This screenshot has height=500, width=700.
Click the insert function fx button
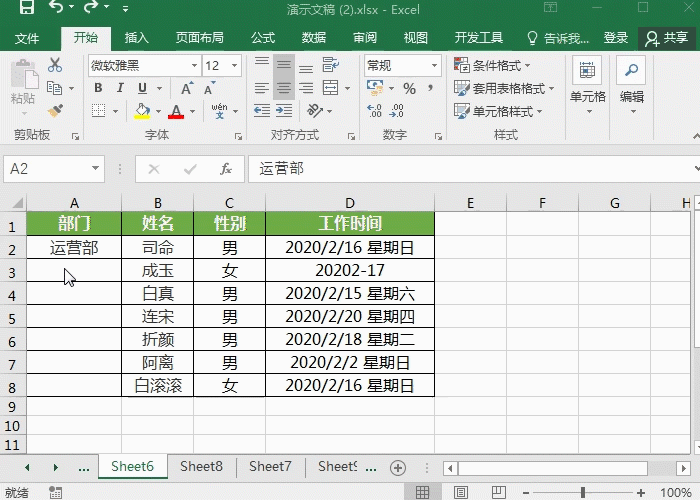coord(226,169)
